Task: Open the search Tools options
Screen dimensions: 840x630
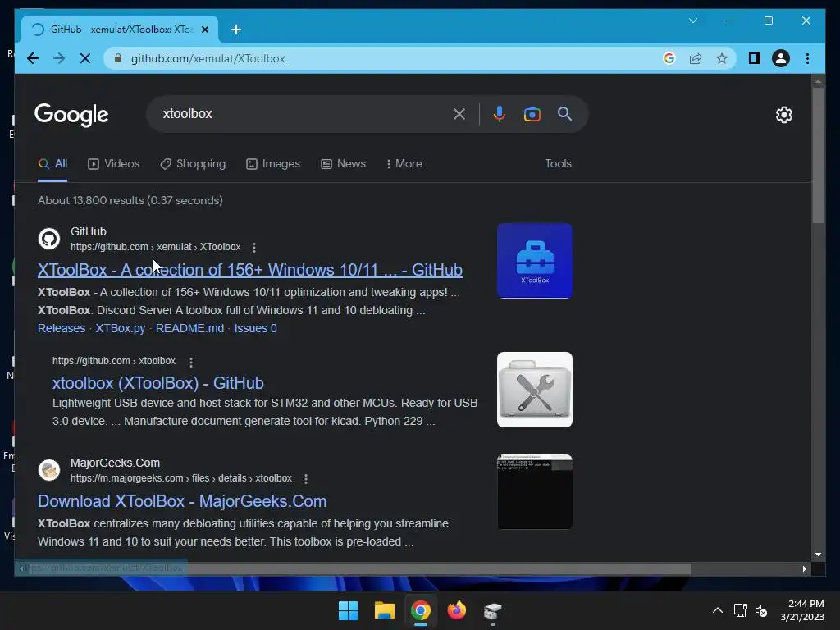Action: pyautogui.click(x=558, y=164)
